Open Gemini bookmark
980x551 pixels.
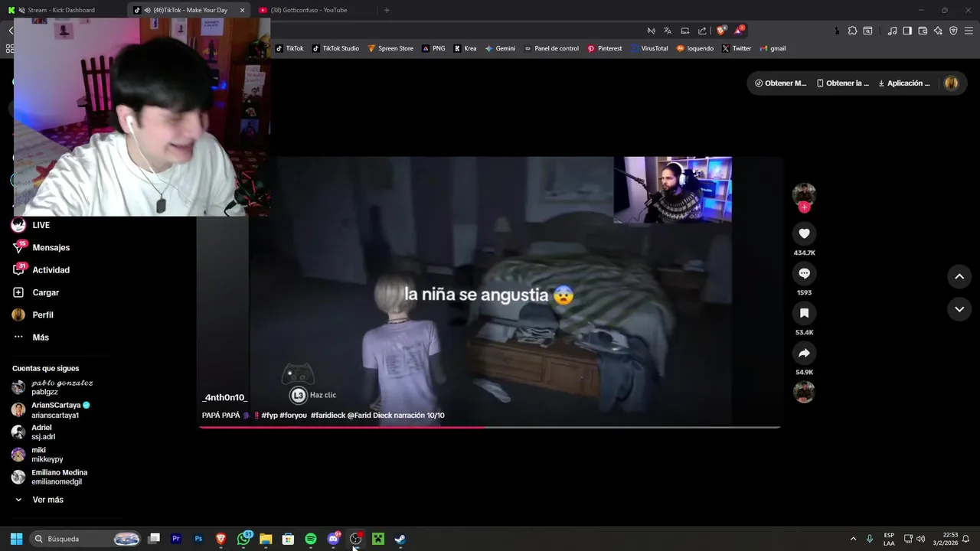[x=500, y=48]
